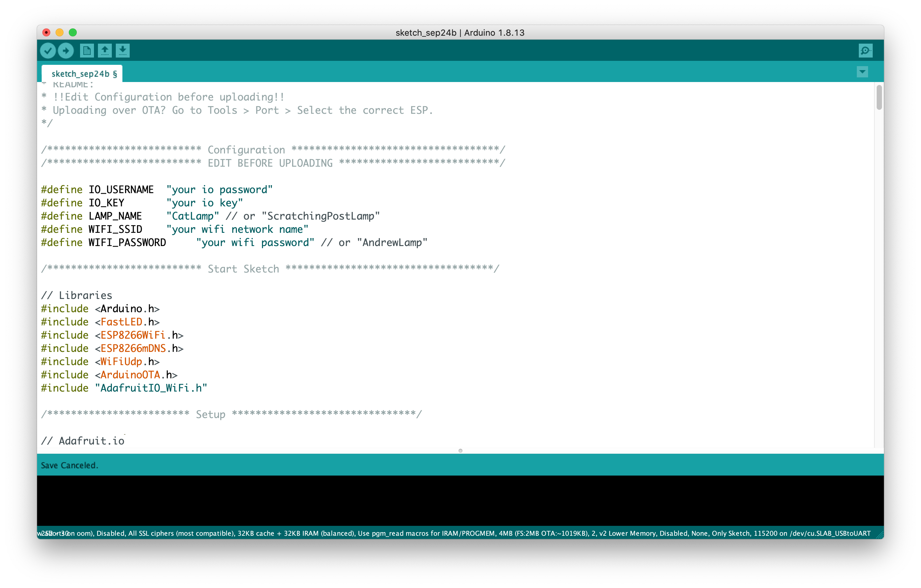Select the CatLamp lamp name text
The image size is (921, 588).
click(x=193, y=216)
